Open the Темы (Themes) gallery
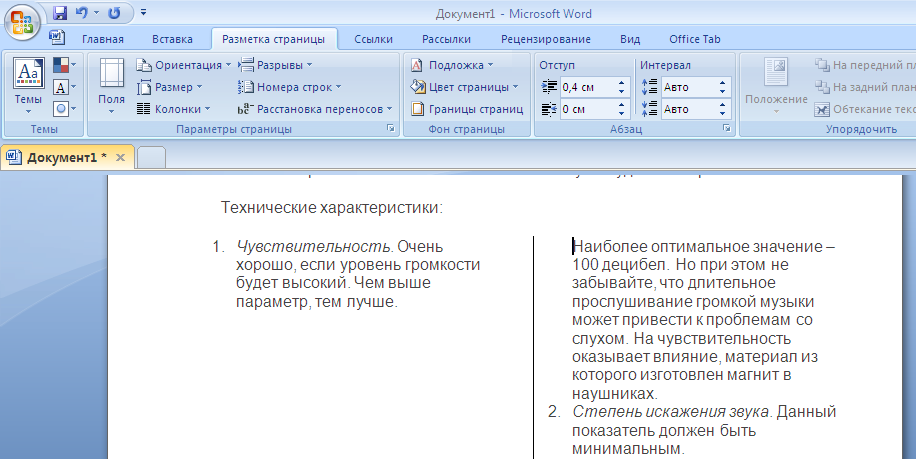 tap(26, 86)
